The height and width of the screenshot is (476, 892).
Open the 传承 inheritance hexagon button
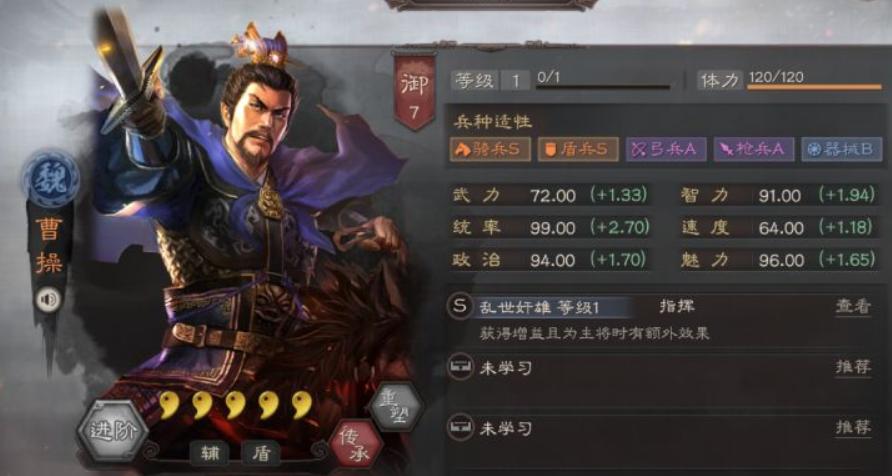[356, 445]
